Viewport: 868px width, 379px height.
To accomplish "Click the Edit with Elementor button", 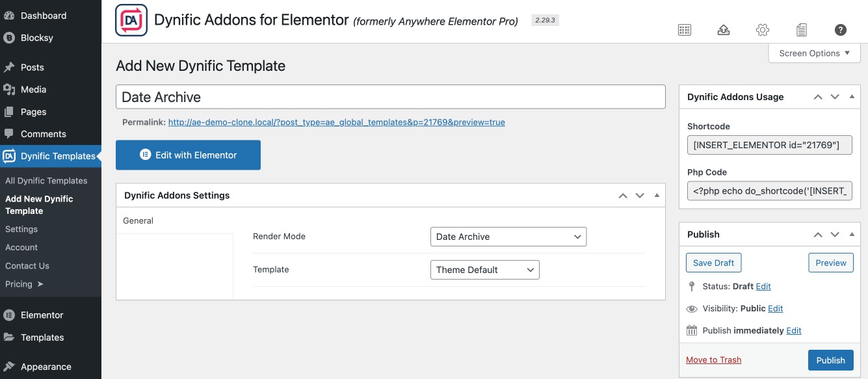I will pos(188,155).
